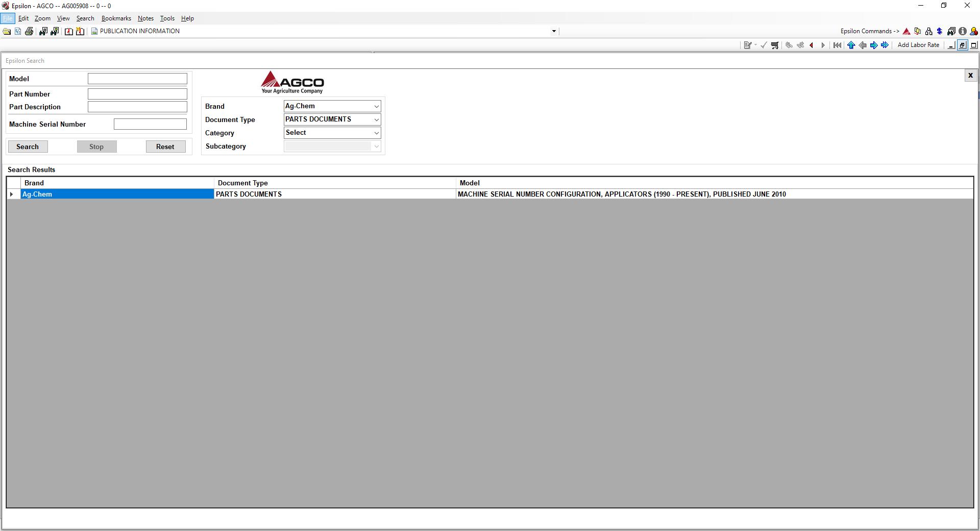Image resolution: width=980 pixels, height=531 pixels.
Task: Click the Search button
Action: (x=28, y=147)
